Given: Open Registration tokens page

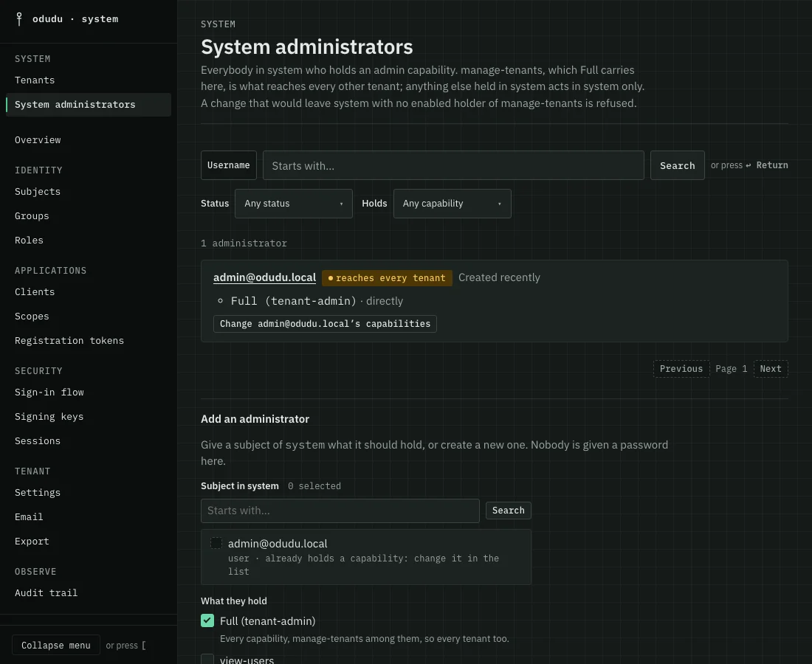Looking at the screenshot, I should tap(69, 341).
